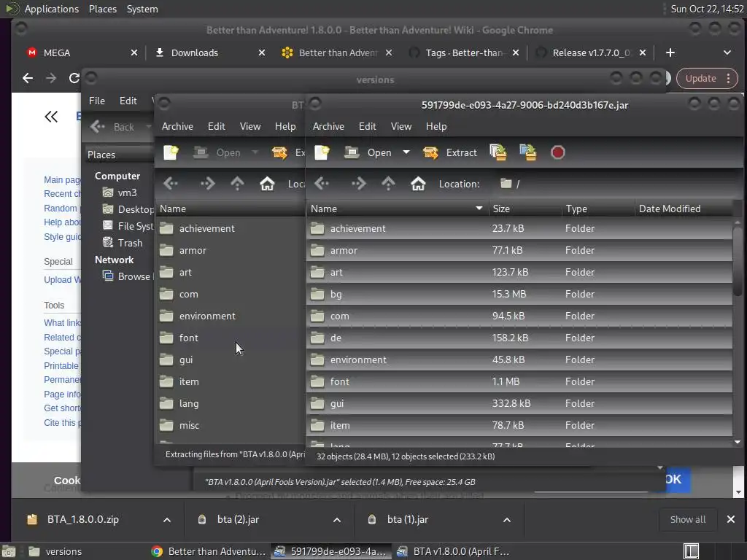Go back using the arrow in the jar window

pos(322,183)
